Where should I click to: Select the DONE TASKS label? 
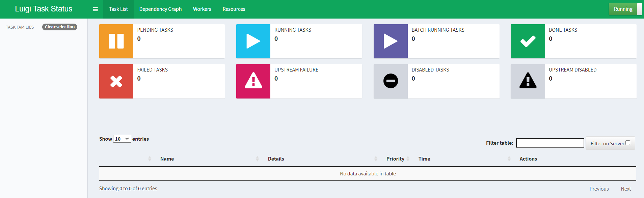click(x=563, y=30)
